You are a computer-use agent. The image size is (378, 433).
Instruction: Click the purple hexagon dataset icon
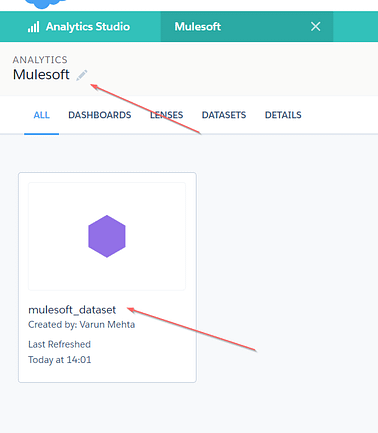click(x=107, y=236)
